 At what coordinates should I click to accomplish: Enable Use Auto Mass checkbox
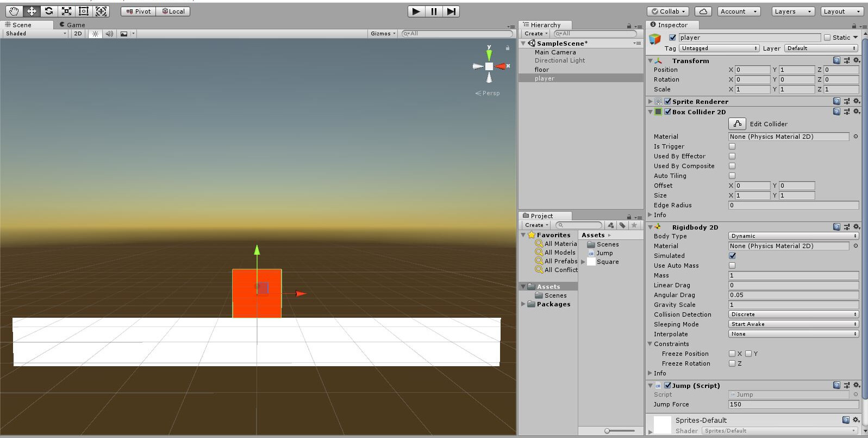point(732,266)
